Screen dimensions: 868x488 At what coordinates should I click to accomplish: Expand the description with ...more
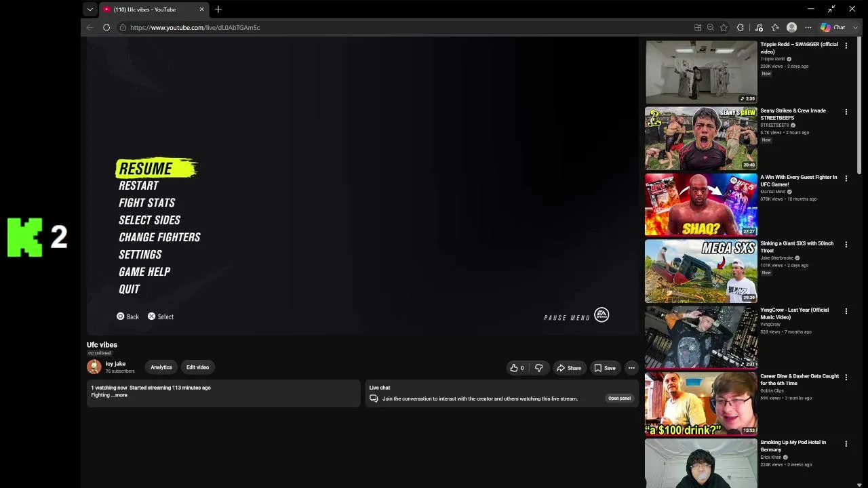tap(120, 395)
